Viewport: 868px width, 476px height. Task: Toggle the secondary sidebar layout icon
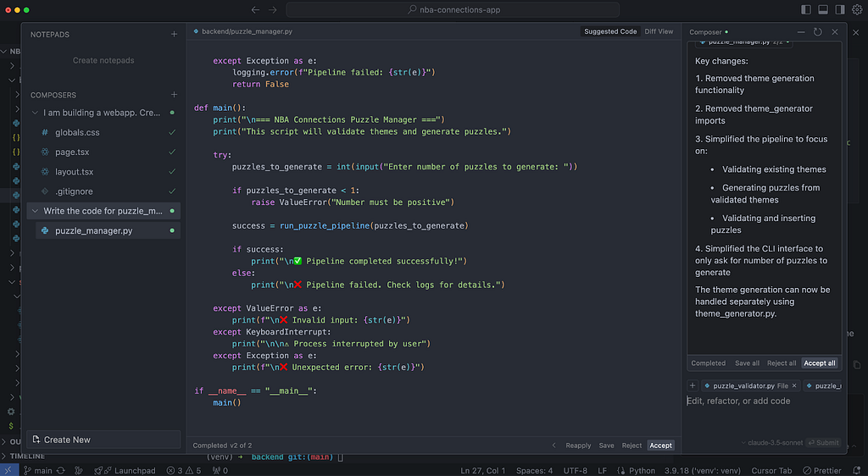[x=840, y=9]
